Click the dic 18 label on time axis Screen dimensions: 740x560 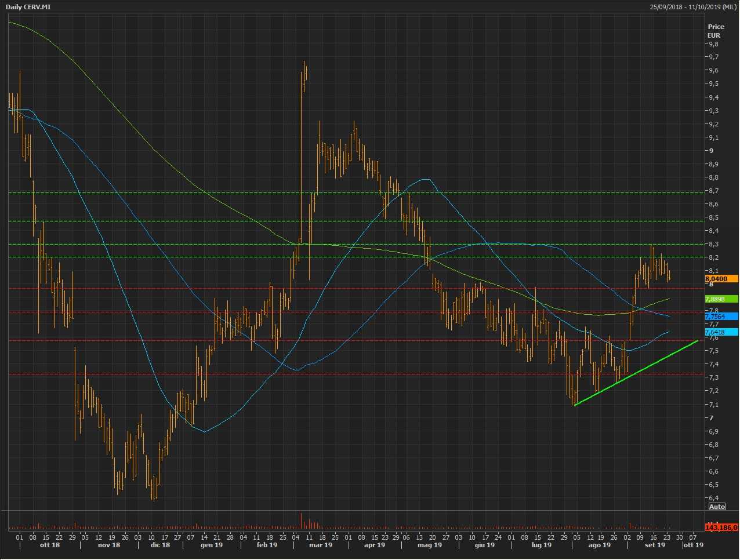159,545
